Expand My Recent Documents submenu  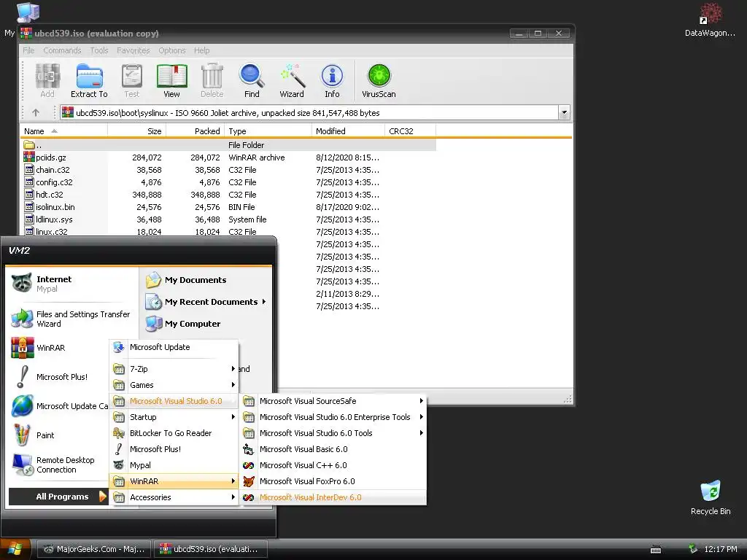(x=206, y=302)
